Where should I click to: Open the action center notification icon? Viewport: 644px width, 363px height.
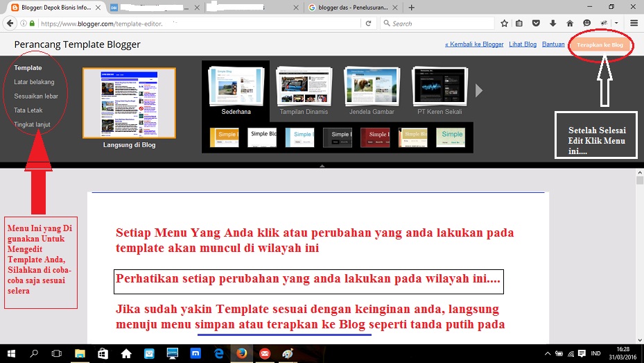(582, 353)
